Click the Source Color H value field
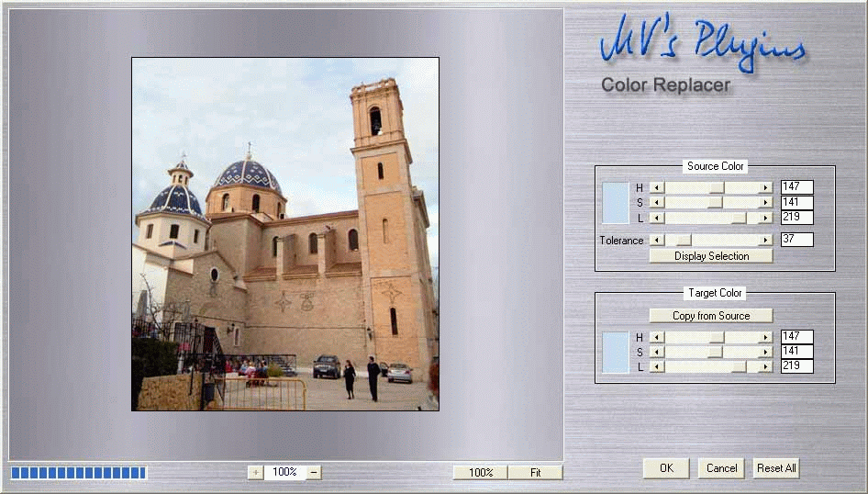The height and width of the screenshot is (494, 868). pyautogui.click(x=797, y=187)
